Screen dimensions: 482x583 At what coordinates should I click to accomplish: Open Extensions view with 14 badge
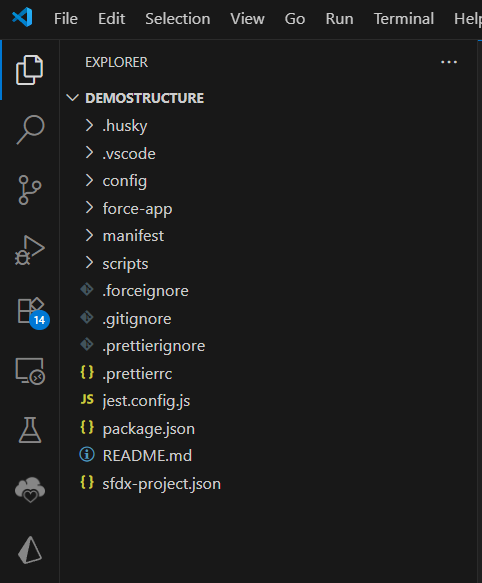[x=32, y=312]
